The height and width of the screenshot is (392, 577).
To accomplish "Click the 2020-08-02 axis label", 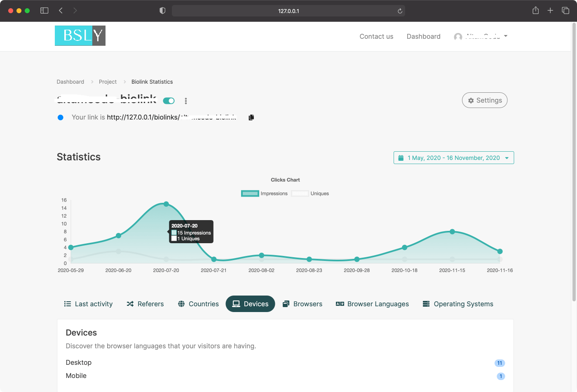I will [x=261, y=270].
